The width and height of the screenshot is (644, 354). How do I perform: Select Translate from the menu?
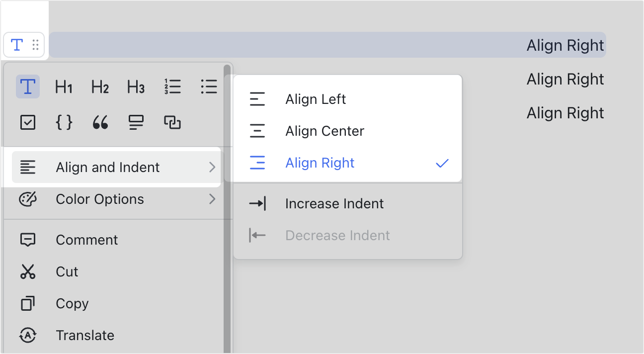tap(85, 335)
